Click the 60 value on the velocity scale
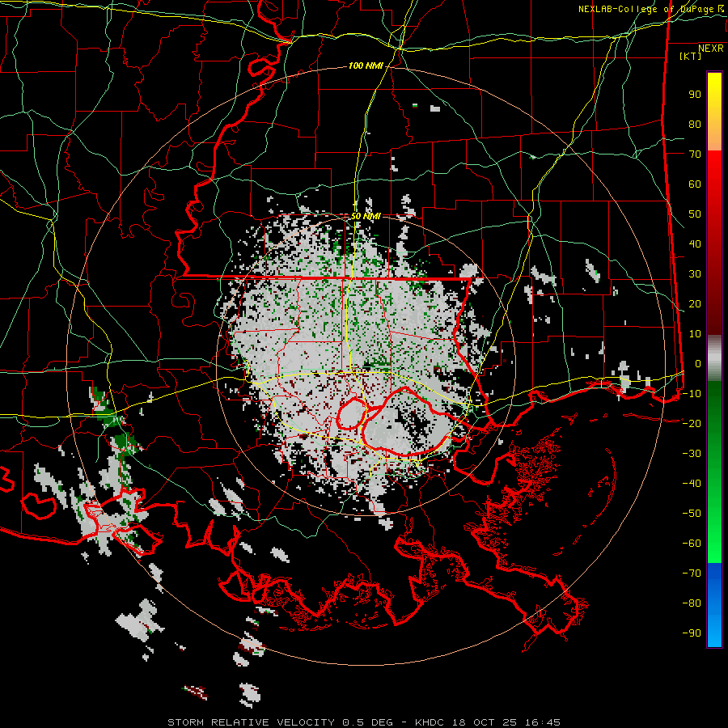The width and height of the screenshot is (728, 728). [x=695, y=184]
